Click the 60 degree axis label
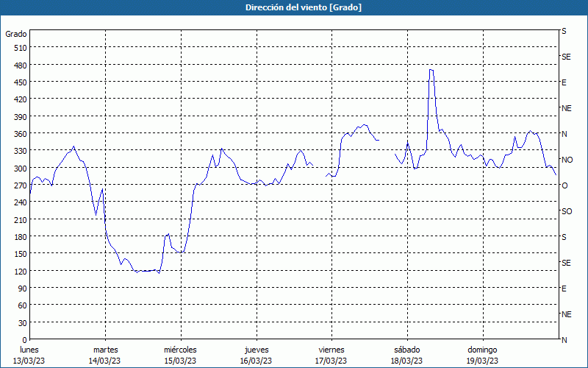Viewport: 588px width, 368px height. click(x=23, y=305)
